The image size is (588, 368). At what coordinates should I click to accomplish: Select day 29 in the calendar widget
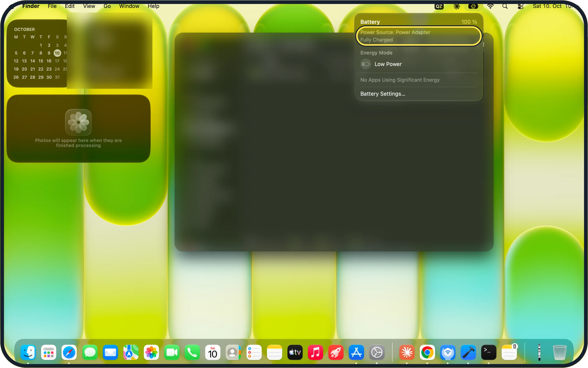[x=41, y=77]
